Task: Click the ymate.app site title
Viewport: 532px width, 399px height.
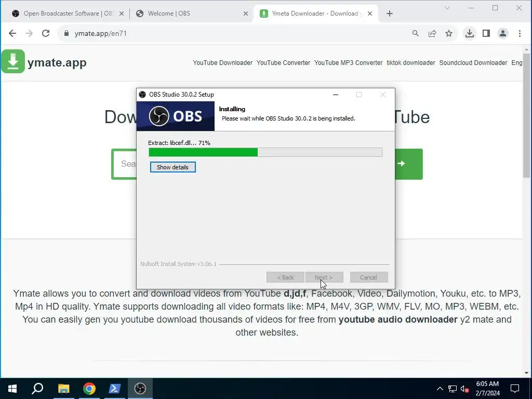Action: coord(57,63)
